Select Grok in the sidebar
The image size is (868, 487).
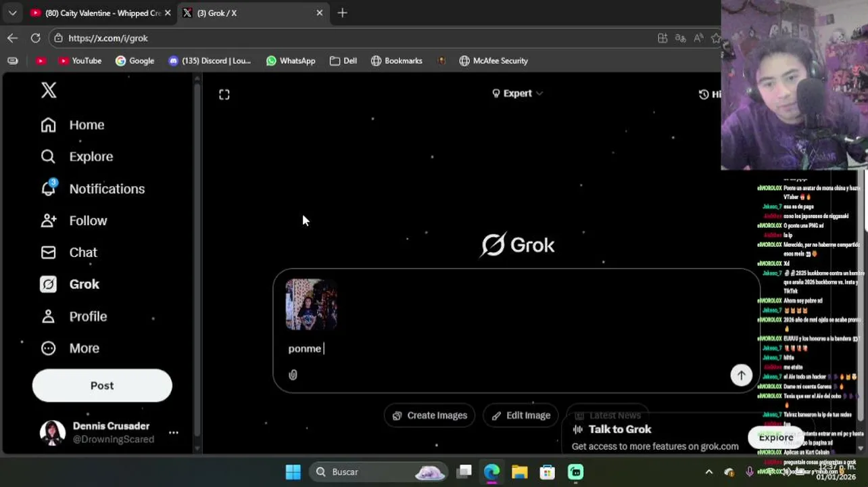click(x=70, y=284)
